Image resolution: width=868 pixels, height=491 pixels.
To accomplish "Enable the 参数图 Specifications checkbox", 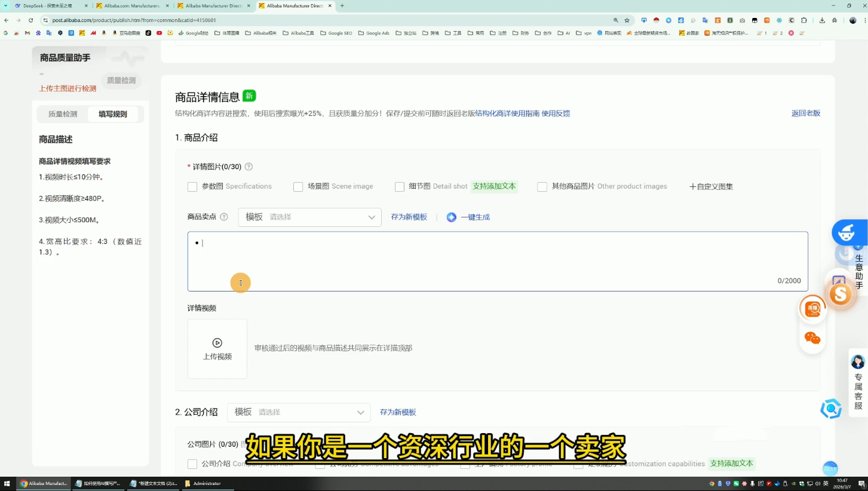I will tap(192, 186).
